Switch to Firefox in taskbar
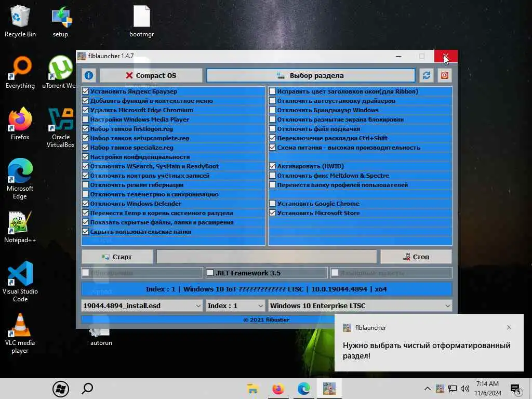The image size is (532, 399). click(x=278, y=389)
